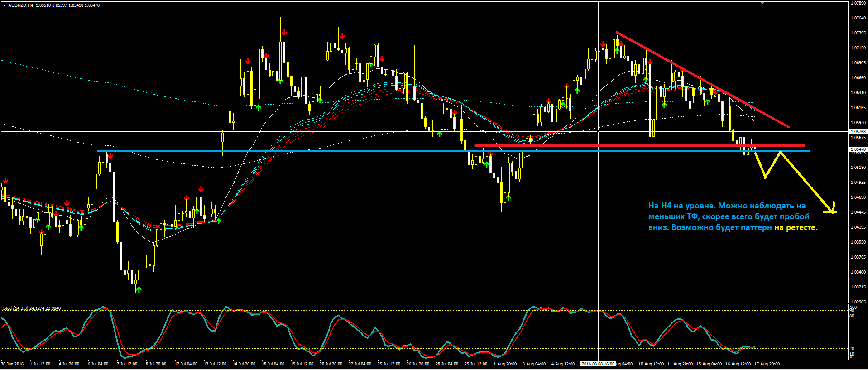Image resolution: width=868 pixels, height=370 pixels.
Task: Click the 30 Jun 2016 date on time axis
Action: 13,364
